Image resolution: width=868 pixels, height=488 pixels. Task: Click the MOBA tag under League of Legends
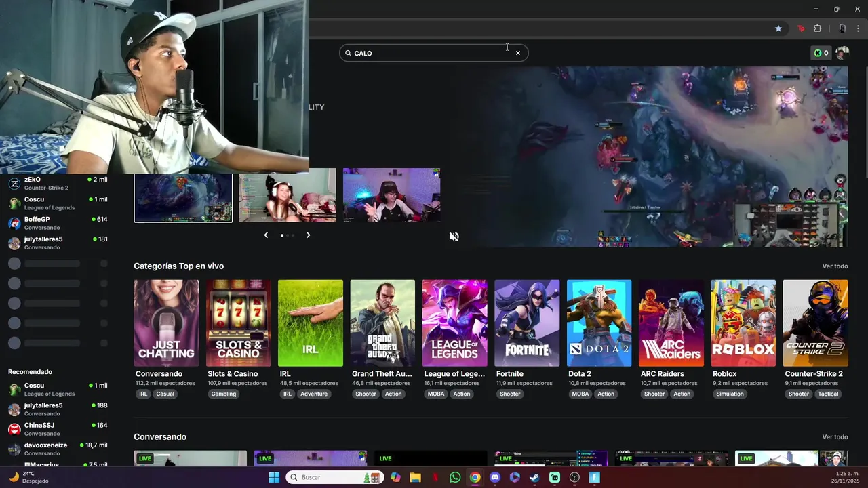[436, 394]
